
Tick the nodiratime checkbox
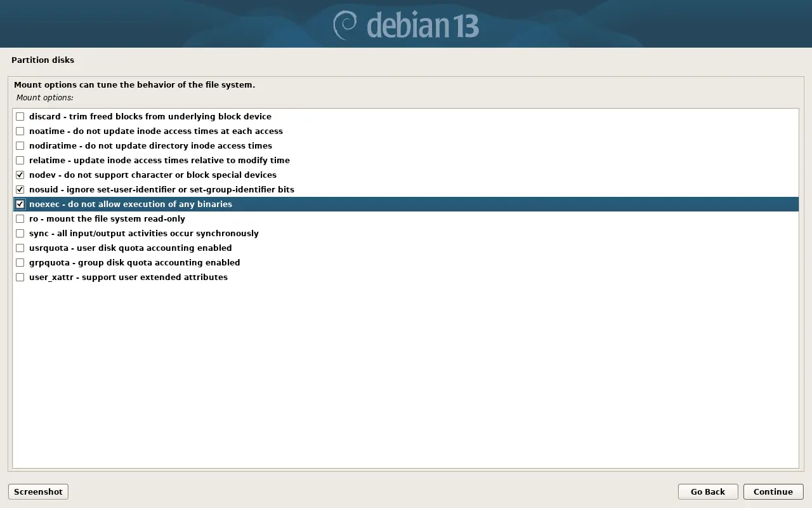point(20,146)
